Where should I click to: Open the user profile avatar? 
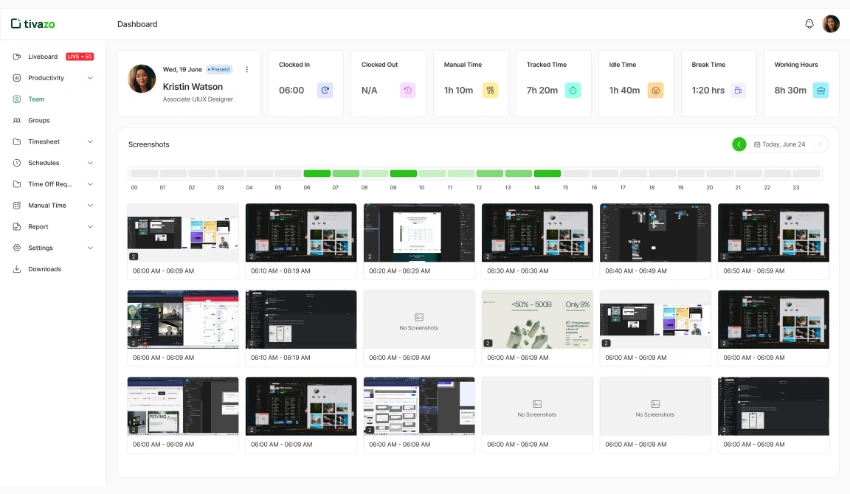[x=831, y=24]
